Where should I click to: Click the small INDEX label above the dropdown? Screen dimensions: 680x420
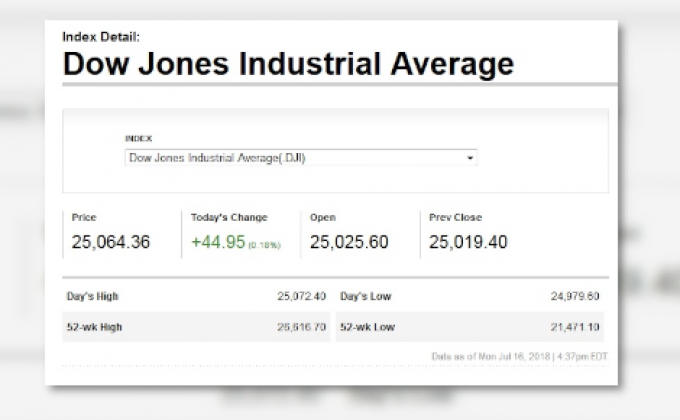pos(138,138)
